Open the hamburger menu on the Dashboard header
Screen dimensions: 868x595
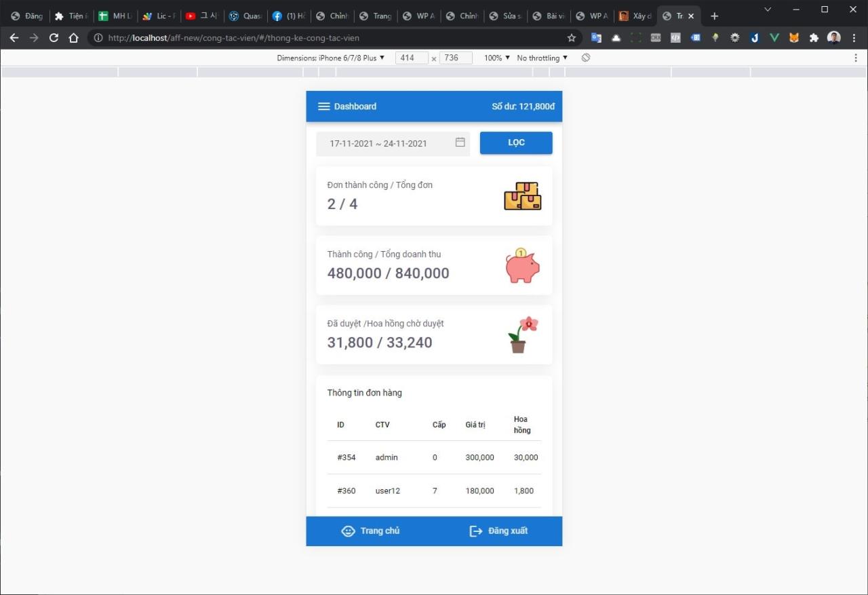click(x=324, y=106)
